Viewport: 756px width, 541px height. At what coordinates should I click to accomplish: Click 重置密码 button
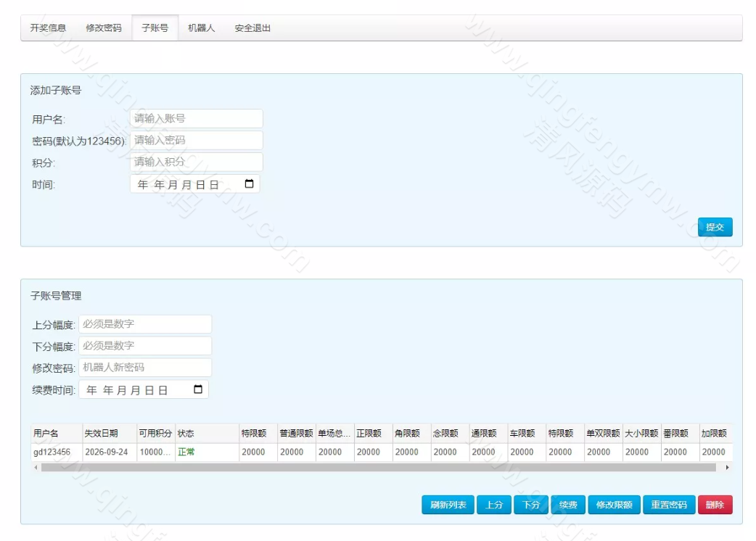point(669,505)
